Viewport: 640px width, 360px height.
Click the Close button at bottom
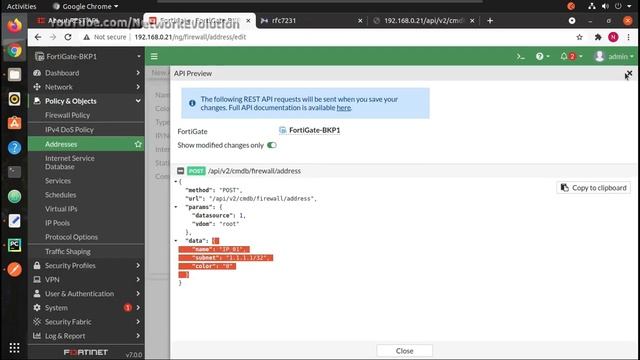pos(404,351)
